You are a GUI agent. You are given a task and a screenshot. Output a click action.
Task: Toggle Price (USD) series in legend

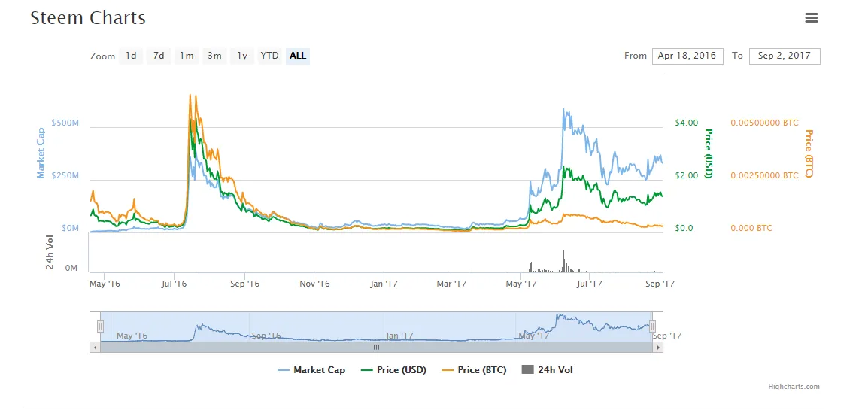pos(393,370)
